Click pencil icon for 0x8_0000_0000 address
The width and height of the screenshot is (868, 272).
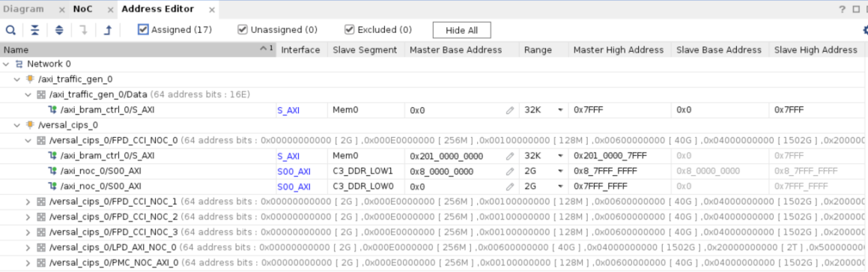point(510,171)
